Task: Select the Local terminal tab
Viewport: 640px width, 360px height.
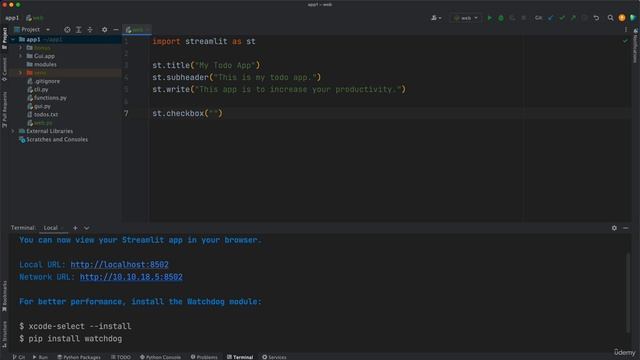Action: point(51,228)
